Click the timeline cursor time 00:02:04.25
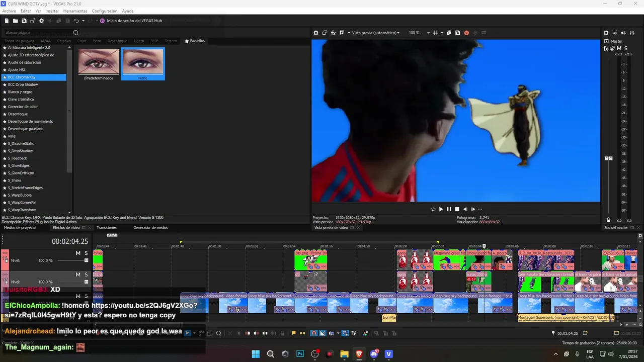Image resolution: width=644 pixels, height=362 pixels. tap(70, 241)
